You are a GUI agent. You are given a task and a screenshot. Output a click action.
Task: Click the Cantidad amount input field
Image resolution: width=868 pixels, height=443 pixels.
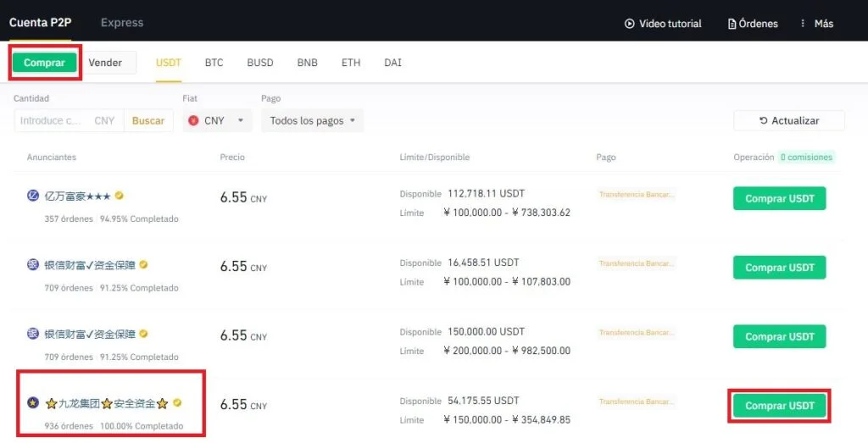coord(69,120)
